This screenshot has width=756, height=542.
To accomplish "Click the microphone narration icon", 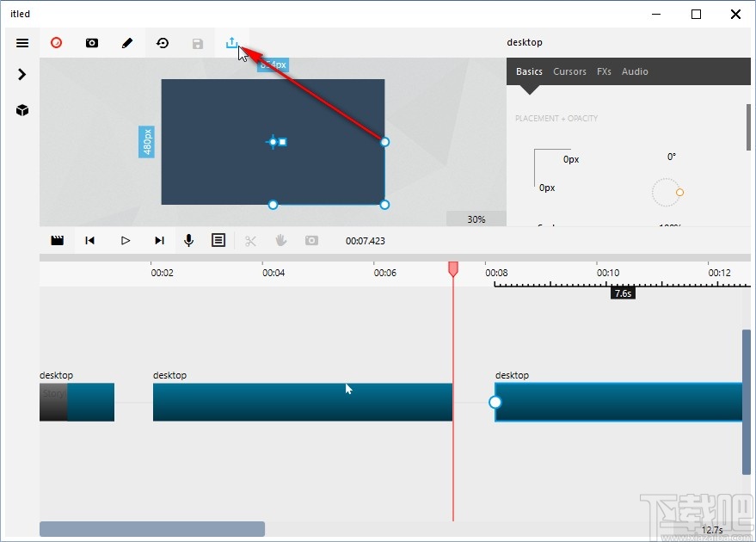I will click(189, 240).
